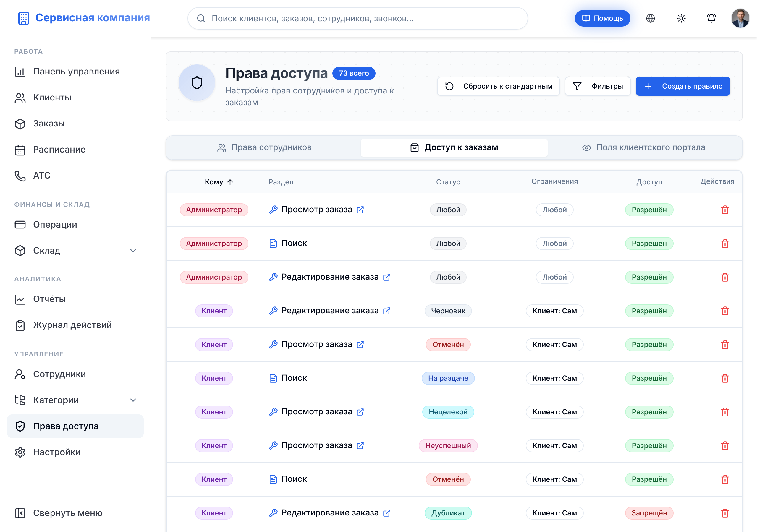The height and width of the screenshot is (532, 757).
Task: Click Свернуть меню collapse control
Action: click(75, 513)
